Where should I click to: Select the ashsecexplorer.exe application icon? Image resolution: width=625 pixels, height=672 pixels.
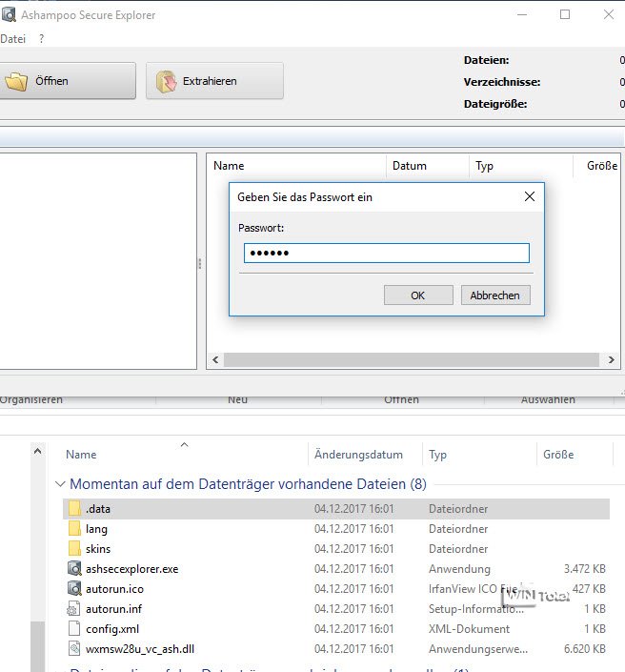(x=74, y=569)
